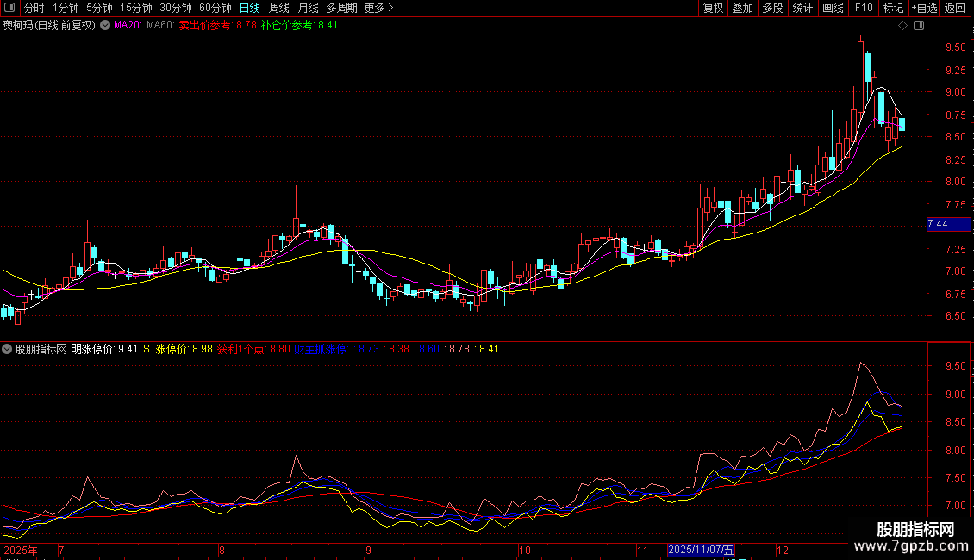Click the 7.44 price marker on axis

(x=948, y=224)
